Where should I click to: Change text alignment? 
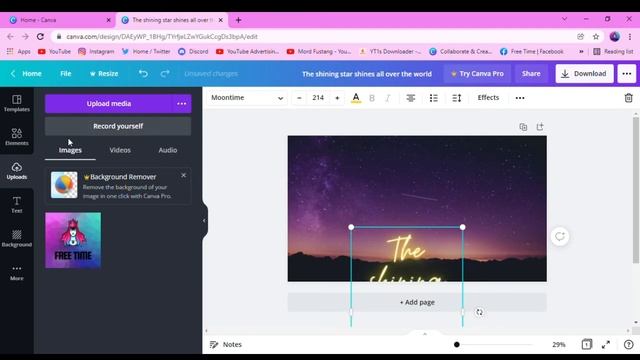411,98
